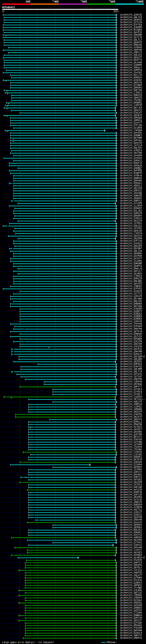
Task: Select the UniRef100_Q9ZP91 label
Action: [x=131, y=361]
